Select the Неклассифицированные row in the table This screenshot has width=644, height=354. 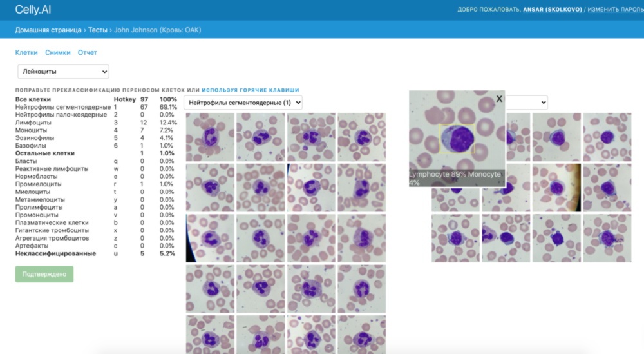(55, 254)
